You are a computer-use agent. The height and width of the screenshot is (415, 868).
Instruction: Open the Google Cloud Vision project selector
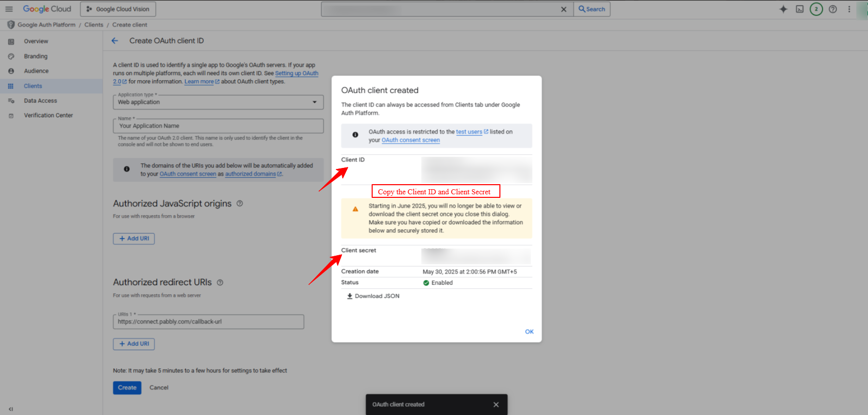[x=118, y=9]
